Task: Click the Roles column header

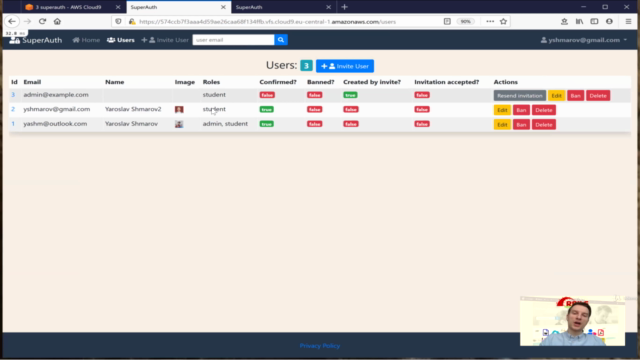Action: click(x=211, y=82)
